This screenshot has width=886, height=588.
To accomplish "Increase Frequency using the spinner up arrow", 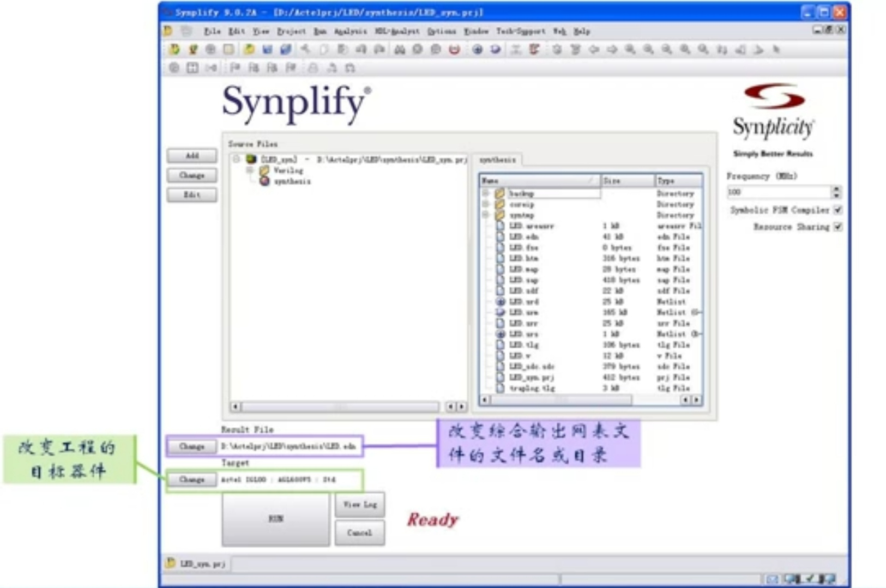I will click(836, 189).
